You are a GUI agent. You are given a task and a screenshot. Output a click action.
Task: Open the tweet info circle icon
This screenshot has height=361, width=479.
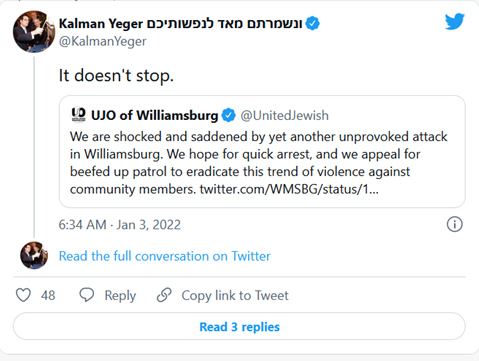(455, 224)
